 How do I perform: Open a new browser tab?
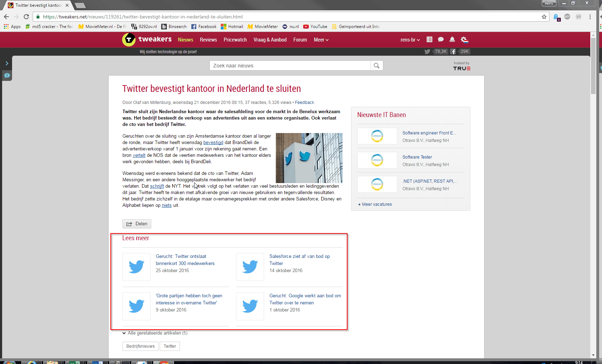point(80,5)
